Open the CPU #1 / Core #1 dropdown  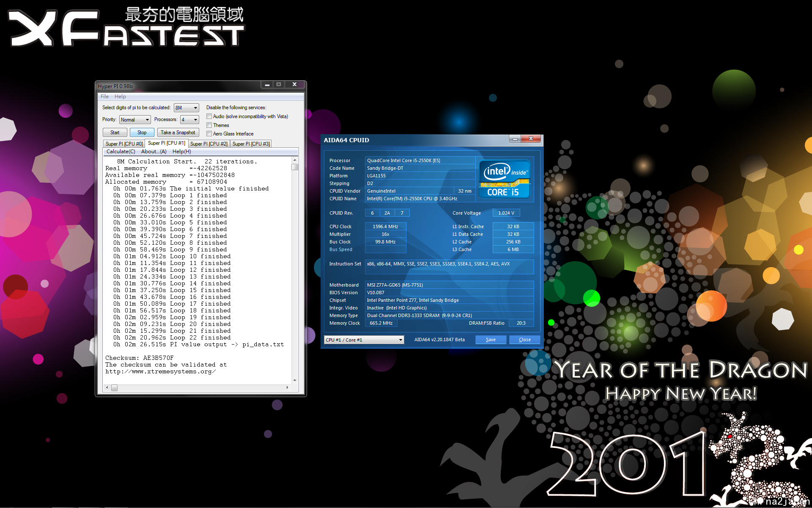[x=364, y=340]
